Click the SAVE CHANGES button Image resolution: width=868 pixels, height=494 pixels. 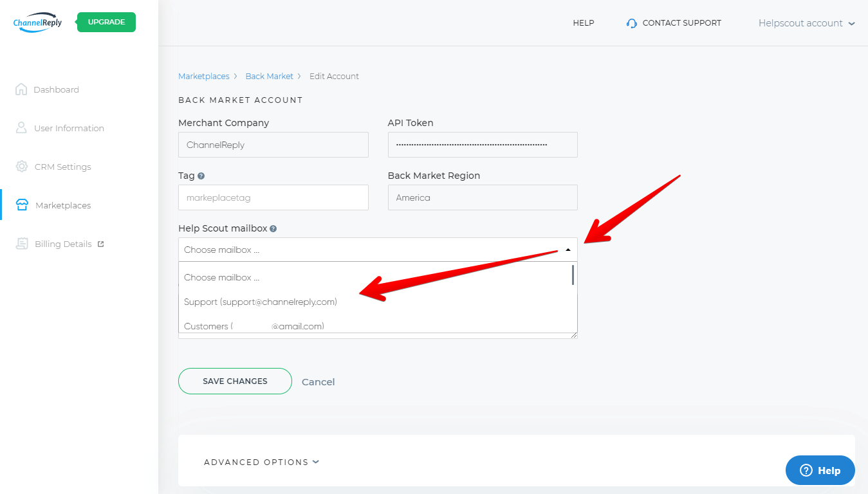[235, 381]
